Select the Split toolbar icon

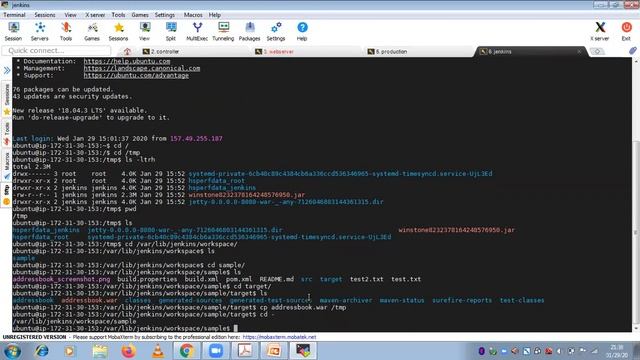[x=171, y=31]
